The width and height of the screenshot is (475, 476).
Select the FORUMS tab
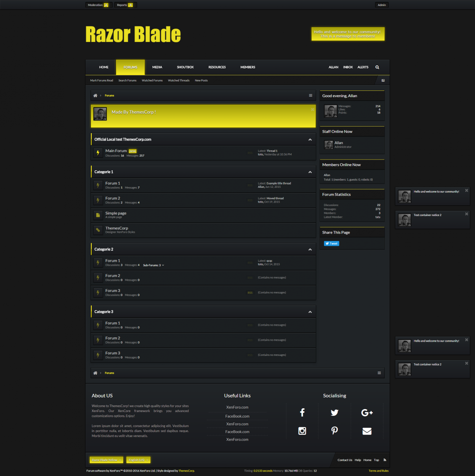point(130,67)
